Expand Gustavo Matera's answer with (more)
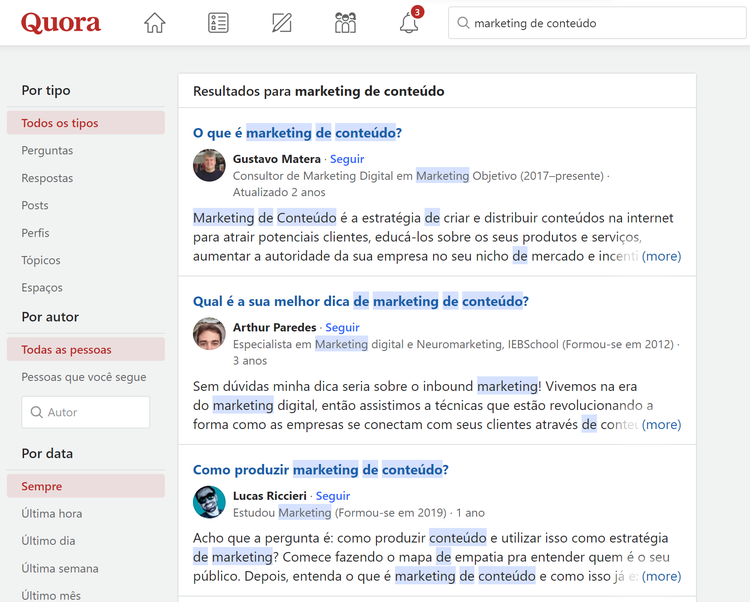Viewport: 750px width, 602px height. coord(662,256)
